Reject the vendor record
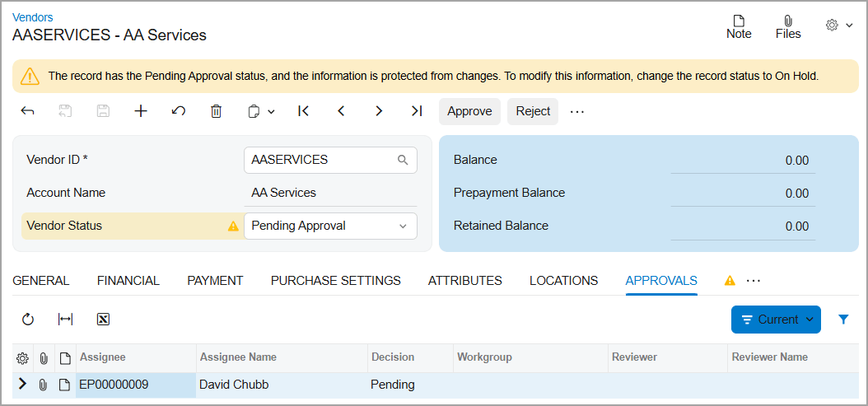 pos(533,111)
